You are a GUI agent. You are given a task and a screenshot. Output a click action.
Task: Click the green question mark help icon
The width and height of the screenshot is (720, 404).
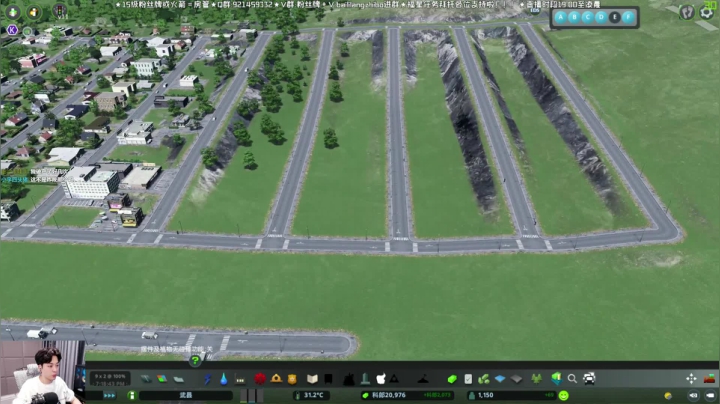tap(195, 361)
